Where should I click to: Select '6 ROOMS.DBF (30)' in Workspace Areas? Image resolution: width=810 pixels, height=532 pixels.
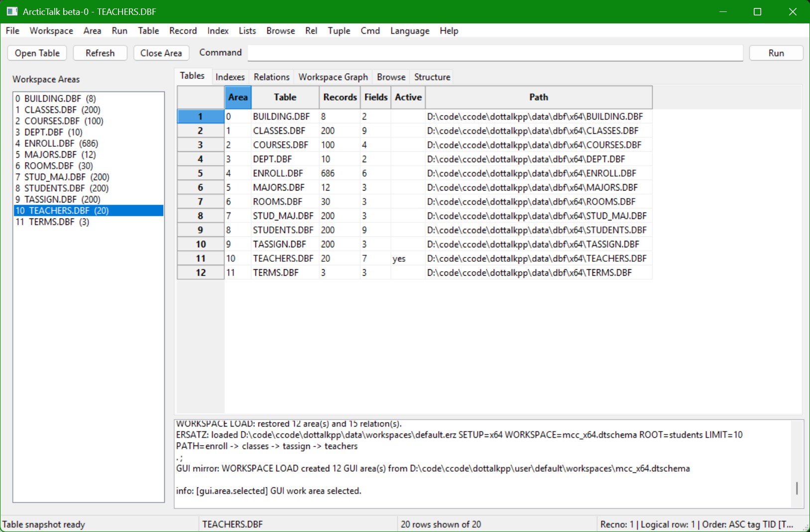[x=89, y=166]
